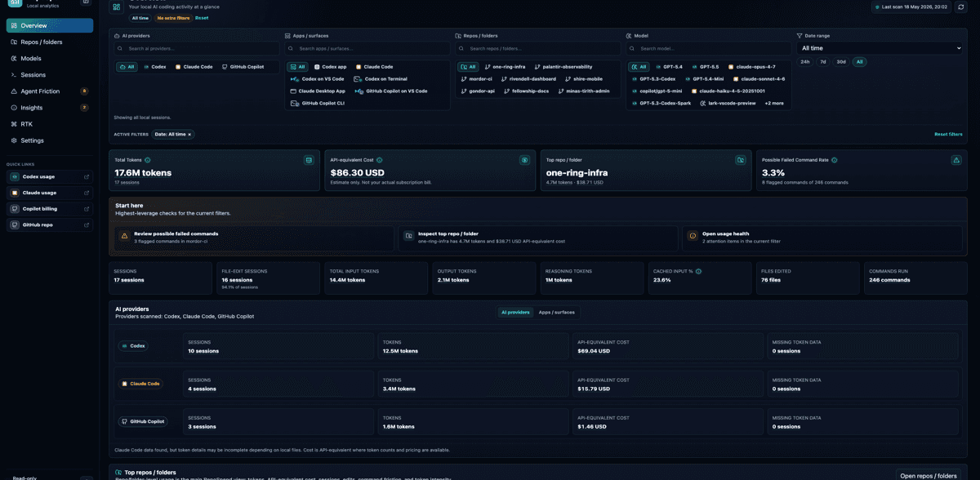
Task: Toggle the Claude Code AI provider filter
Action: point(194,67)
